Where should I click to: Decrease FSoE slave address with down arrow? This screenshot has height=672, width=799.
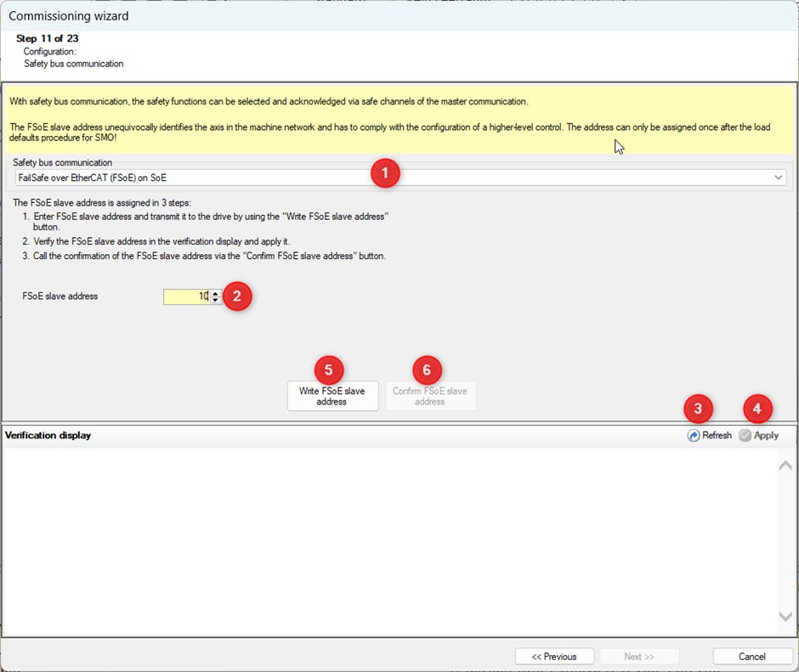coord(216,300)
